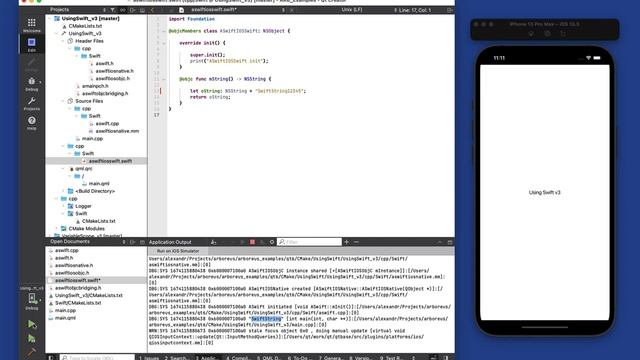The image size is (640, 360).
Task: Collapse the qml.qrc node
Action: point(63,169)
